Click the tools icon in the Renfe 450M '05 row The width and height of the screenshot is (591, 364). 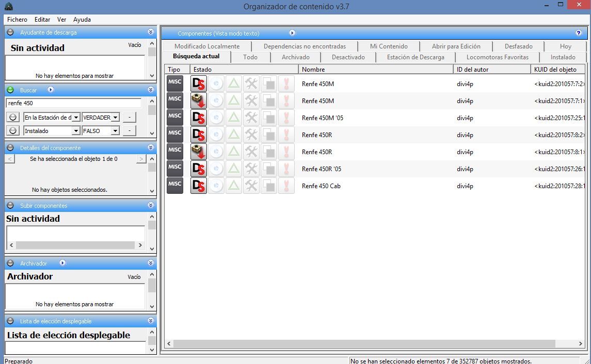click(251, 118)
